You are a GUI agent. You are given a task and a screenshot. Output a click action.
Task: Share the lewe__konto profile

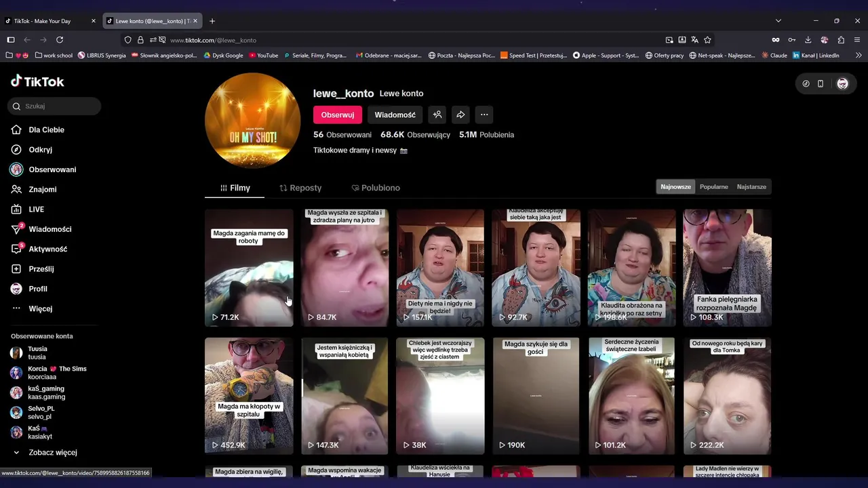tap(460, 115)
